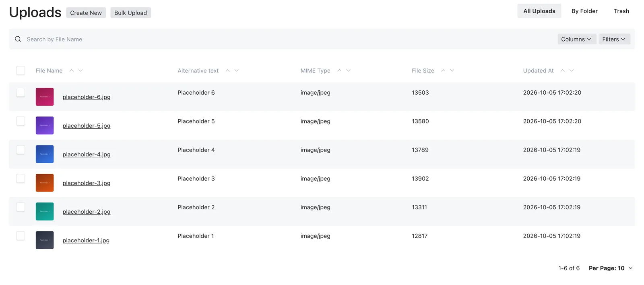Image resolution: width=644 pixels, height=285 pixels.
Task: Click the File Size column header
Action: [x=423, y=71]
